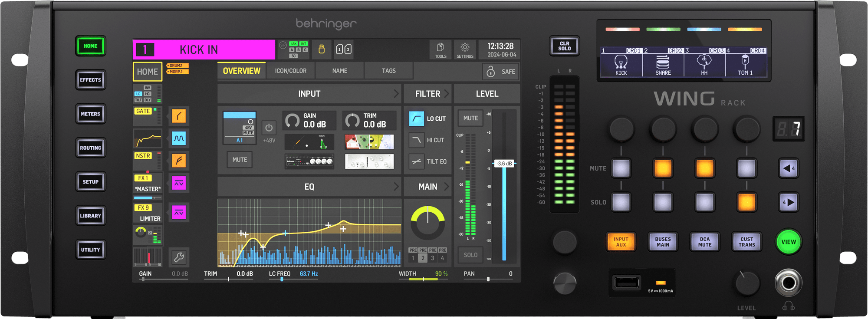
Task: Click the USB port on panel
Action: [x=626, y=283]
